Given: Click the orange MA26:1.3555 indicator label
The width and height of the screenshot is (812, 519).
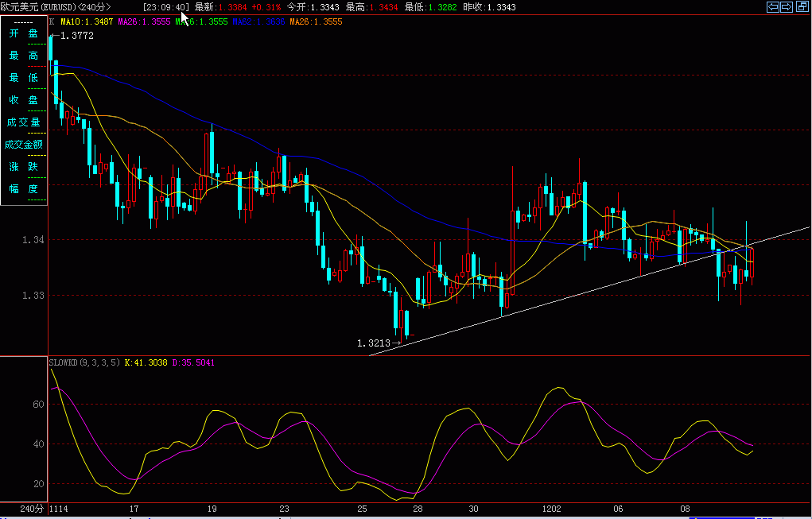Looking at the screenshot, I should tap(316, 21).
